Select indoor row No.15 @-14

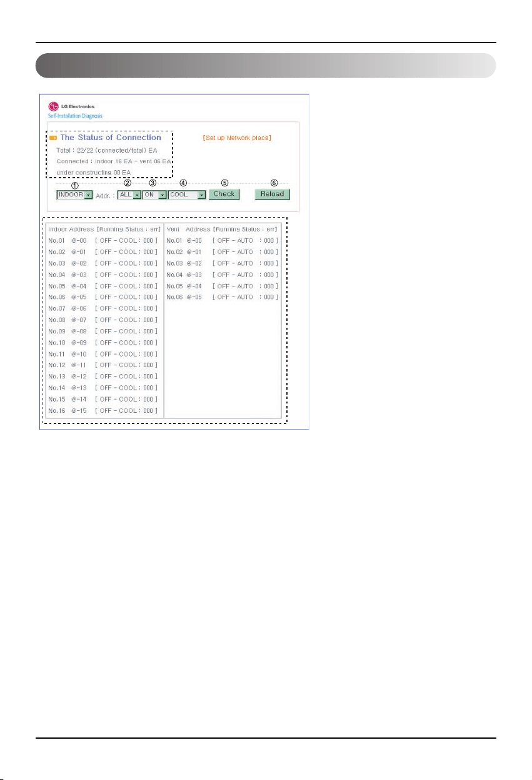103,399
